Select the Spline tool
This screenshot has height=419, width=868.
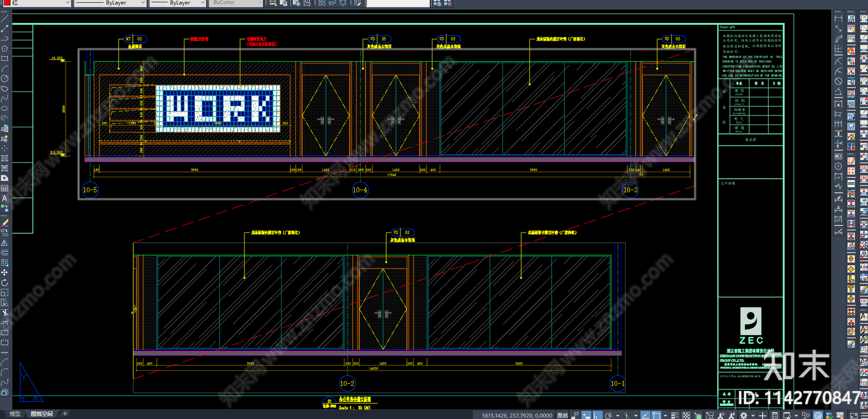pyautogui.click(x=4, y=98)
